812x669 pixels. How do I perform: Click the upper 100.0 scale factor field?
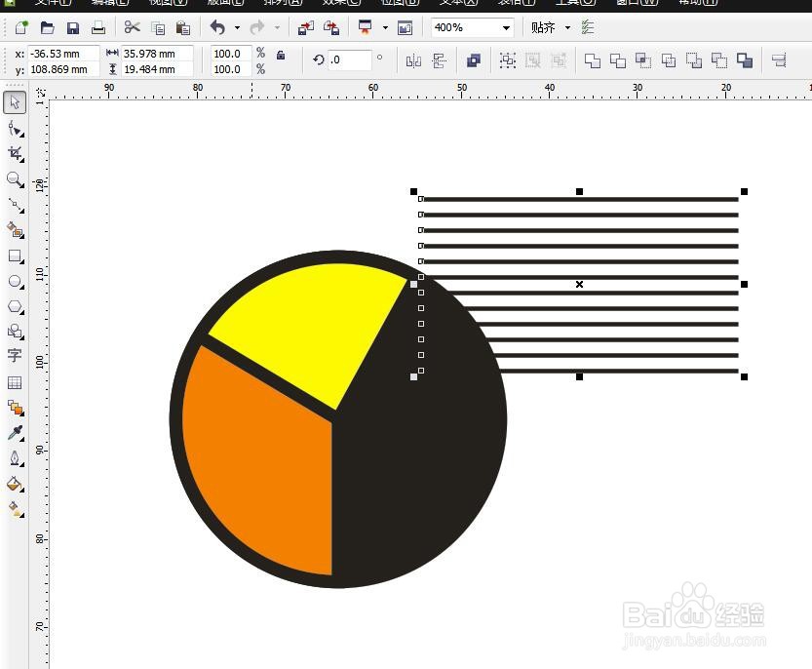pos(231,54)
